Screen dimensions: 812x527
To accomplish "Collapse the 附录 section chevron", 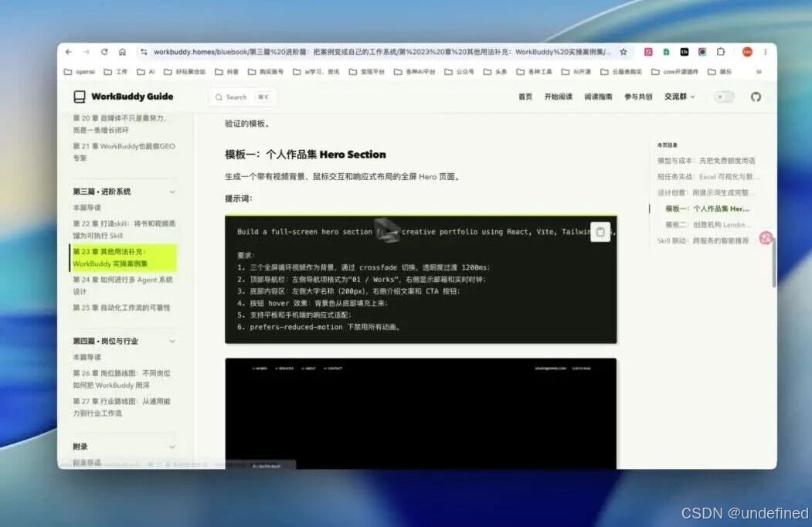I will pos(172,447).
